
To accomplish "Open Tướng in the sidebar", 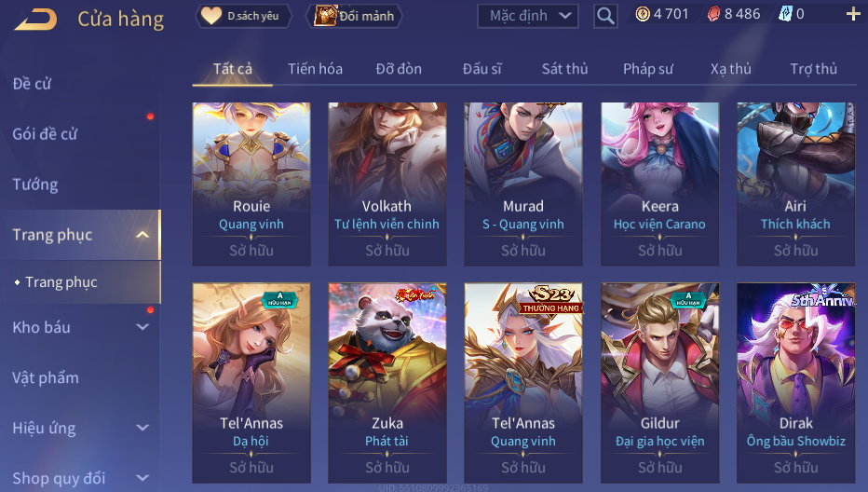I will coord(35,184).
